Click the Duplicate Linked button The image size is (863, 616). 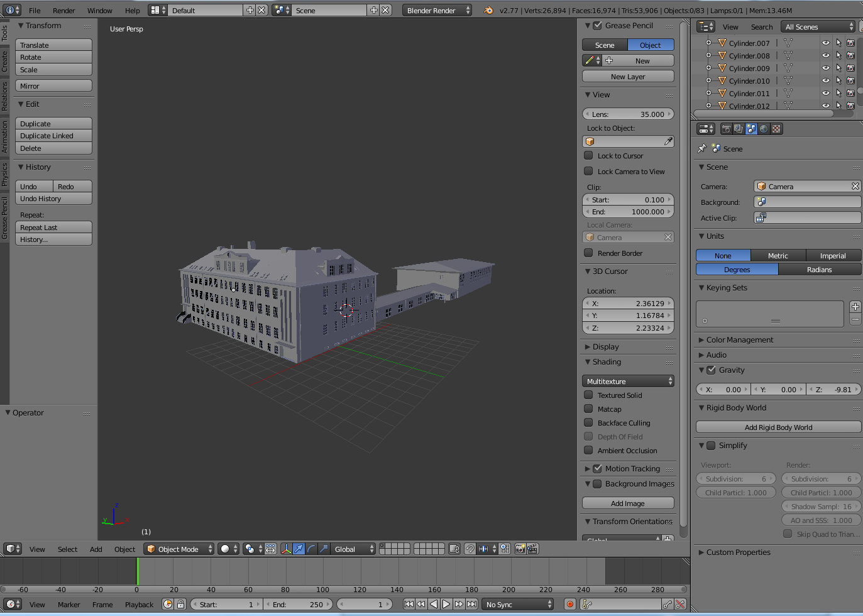[x=54, y=136]
